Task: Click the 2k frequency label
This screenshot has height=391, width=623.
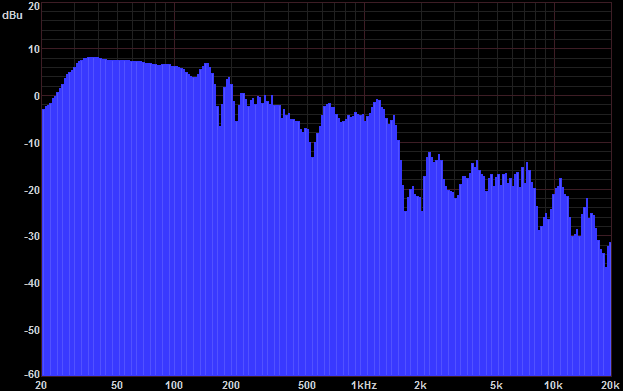Action: point(420,385)
